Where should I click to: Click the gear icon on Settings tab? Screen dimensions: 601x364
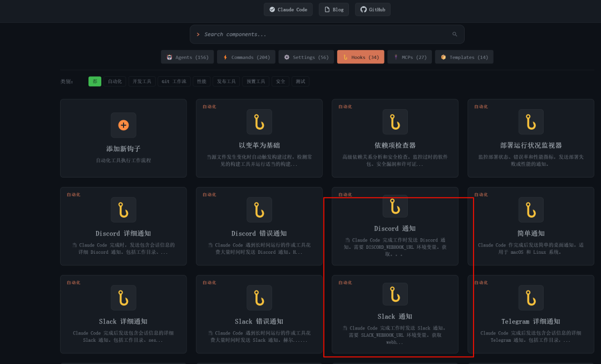pos(287,57)
